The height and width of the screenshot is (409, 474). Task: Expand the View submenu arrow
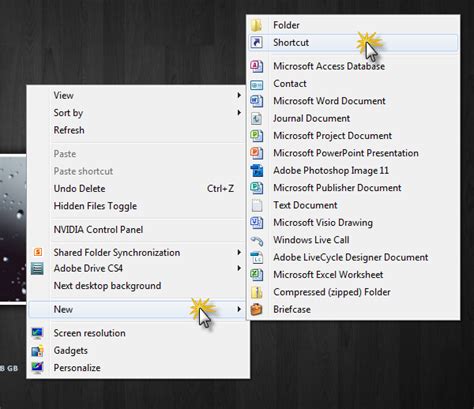pos(239,95)
